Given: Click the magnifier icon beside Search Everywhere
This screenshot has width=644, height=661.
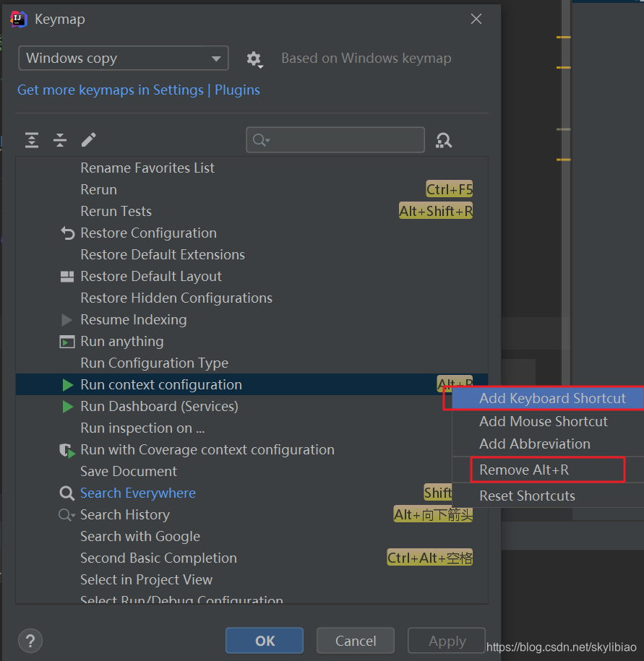Looking at the screenshot, I should 66,493.
